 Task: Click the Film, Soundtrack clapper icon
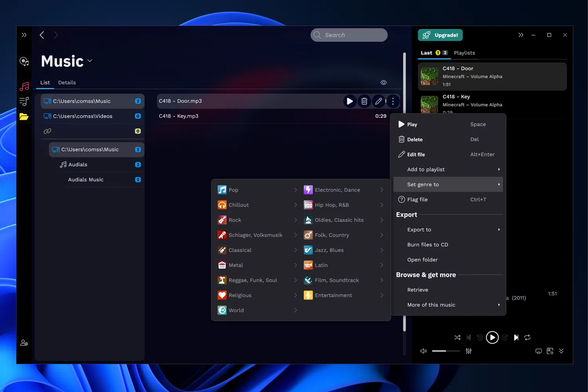pyautogui.click(x=308, y=280)
